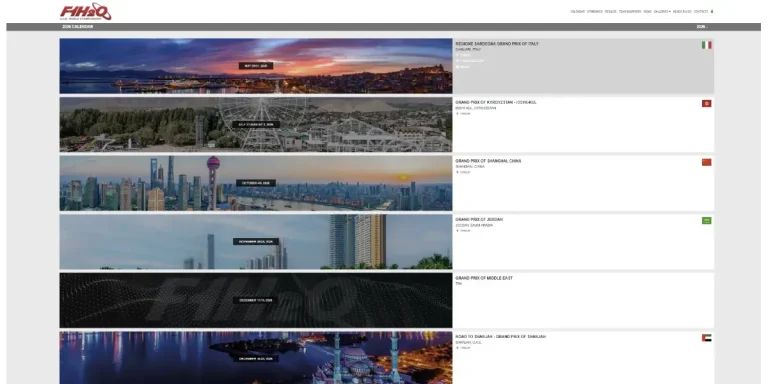Click date badge on the Italy banner
Viewport: 768px width, 384px height.
256,66
